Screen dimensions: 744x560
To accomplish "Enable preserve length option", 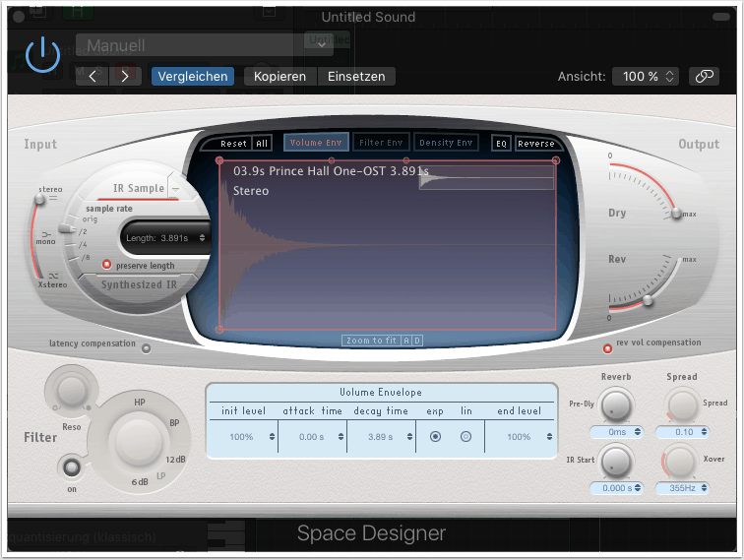I will pyautogui.click(x=107, y=266).
